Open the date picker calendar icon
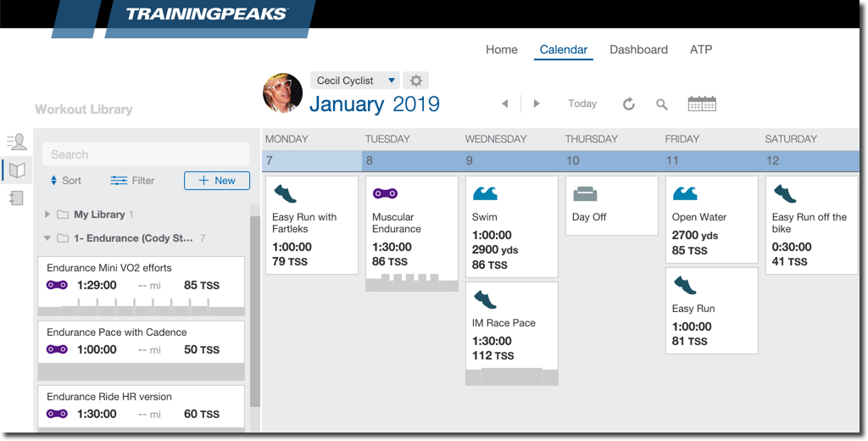Viewport: 868px width, 441px height. click(702, 103)
